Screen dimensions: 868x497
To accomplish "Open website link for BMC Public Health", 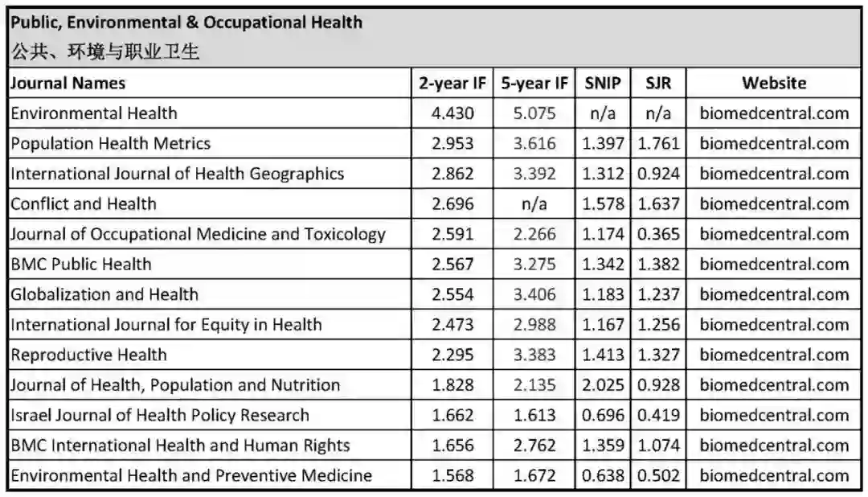I will click(x=773, y=265).
